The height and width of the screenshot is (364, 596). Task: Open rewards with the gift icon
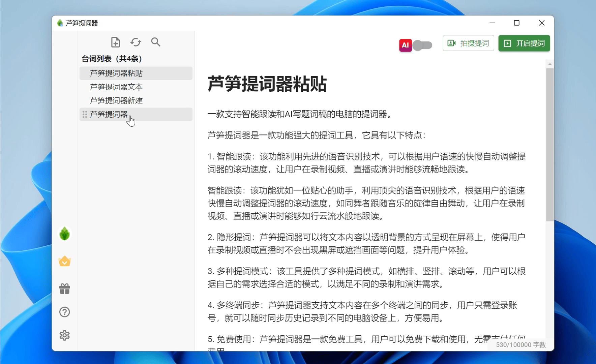[64, 288]
